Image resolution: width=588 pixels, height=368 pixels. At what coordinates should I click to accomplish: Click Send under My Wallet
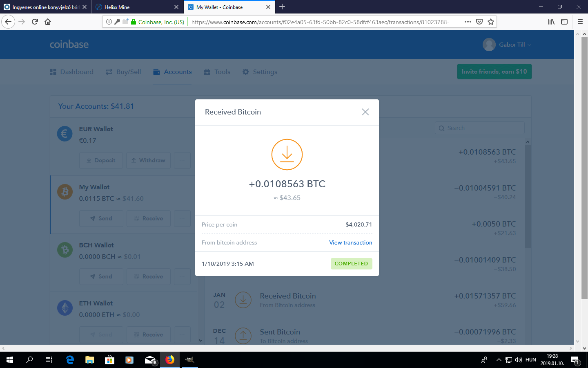101,219
